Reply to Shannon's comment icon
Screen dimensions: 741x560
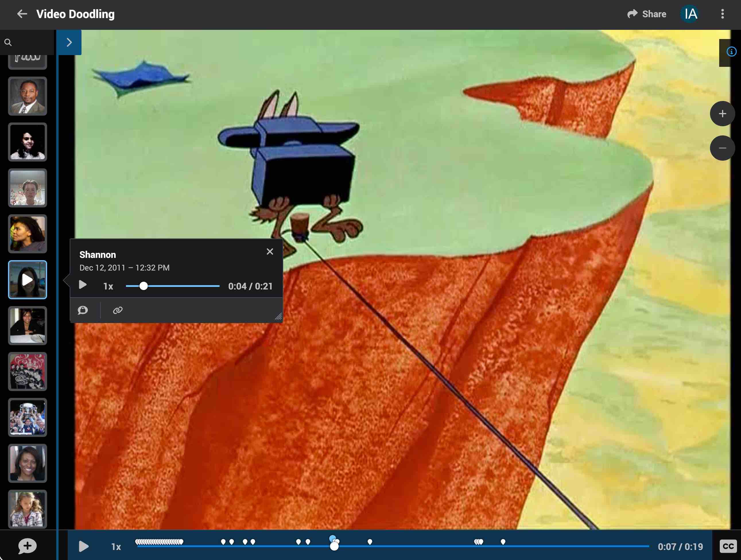(83, 310)
